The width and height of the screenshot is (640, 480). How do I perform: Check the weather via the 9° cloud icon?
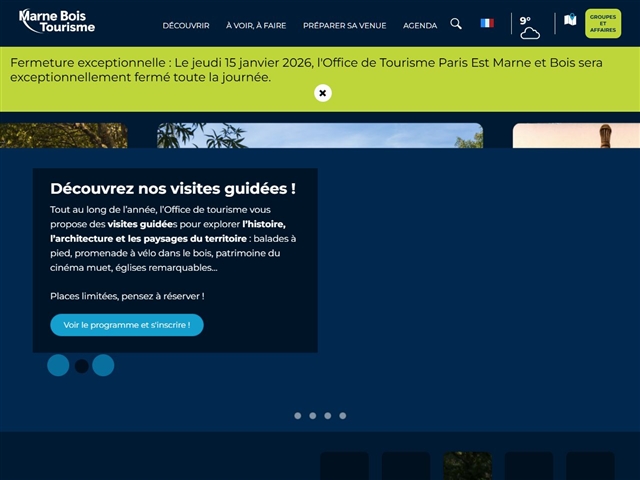pos(529,26)
